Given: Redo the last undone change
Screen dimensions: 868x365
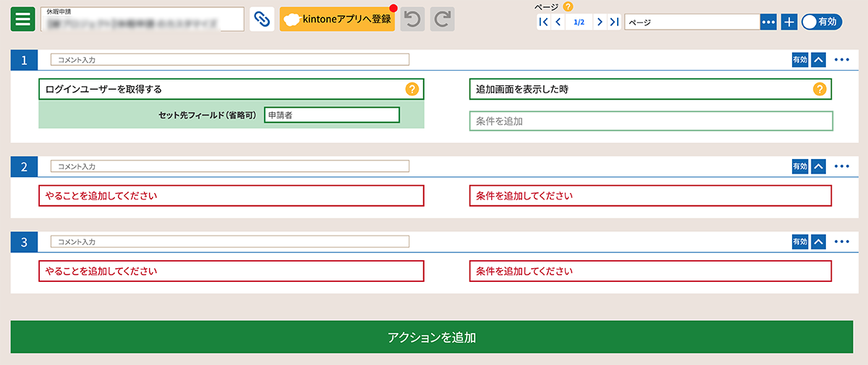Looking at the screenshot, I should 443,20.
